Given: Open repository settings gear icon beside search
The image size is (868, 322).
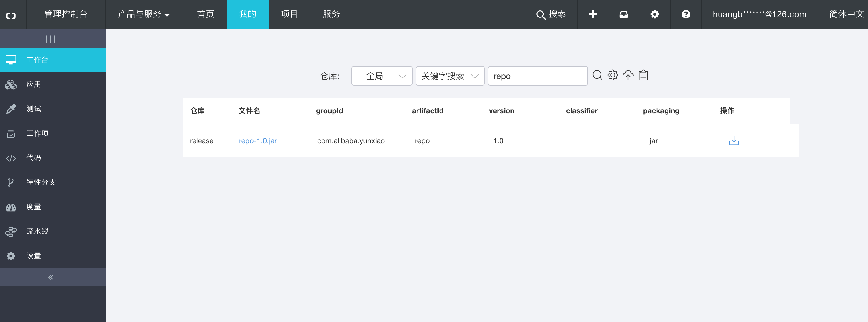Looking at the screenshot, I should [613, 75].
